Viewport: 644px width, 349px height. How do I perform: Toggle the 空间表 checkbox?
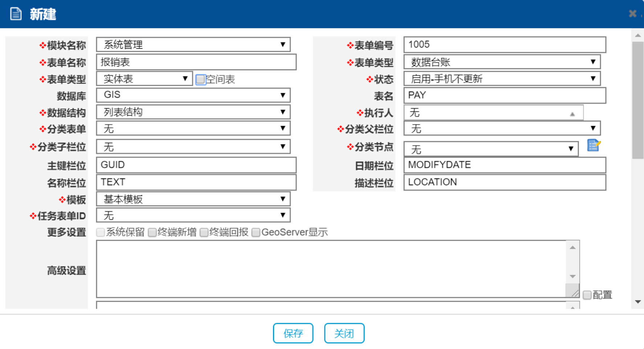(x=200, y=80)
